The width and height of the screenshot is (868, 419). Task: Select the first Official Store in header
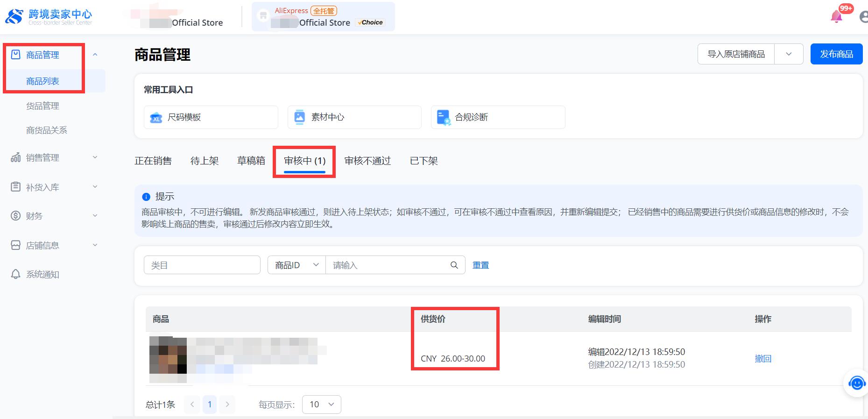pos(176,17)
